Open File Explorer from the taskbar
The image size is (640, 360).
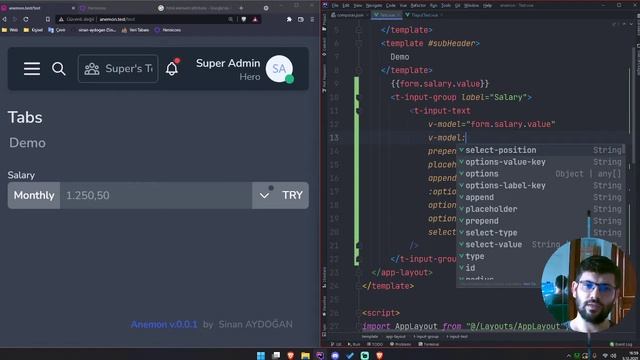click(305, 355)
